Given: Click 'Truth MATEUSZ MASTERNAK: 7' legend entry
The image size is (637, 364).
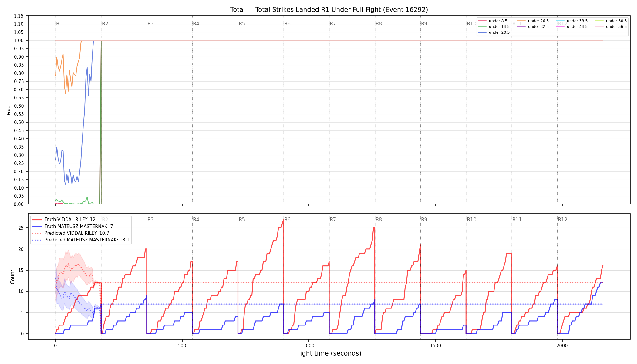Looking at the screenshot, I should pyautogui.click(x=72, y=227).
